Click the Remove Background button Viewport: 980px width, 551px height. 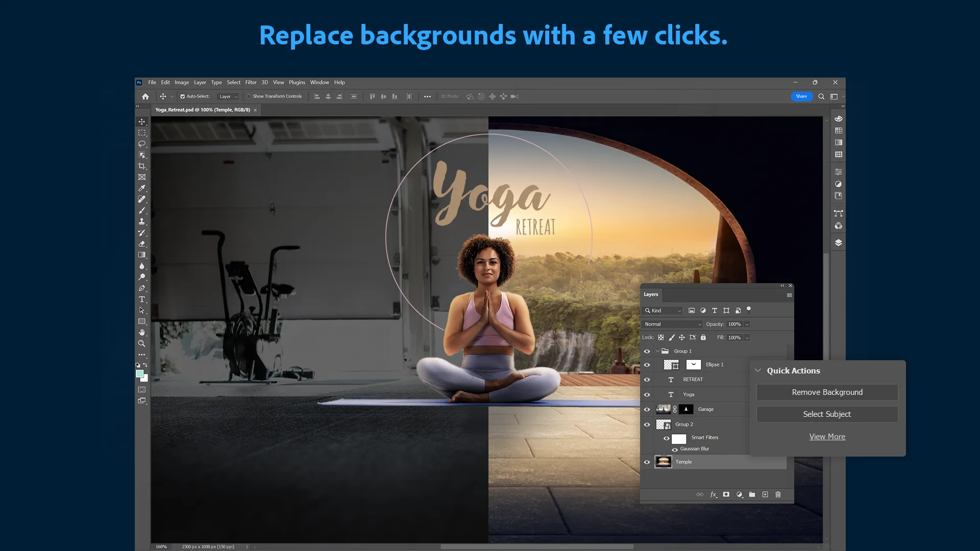827,392
